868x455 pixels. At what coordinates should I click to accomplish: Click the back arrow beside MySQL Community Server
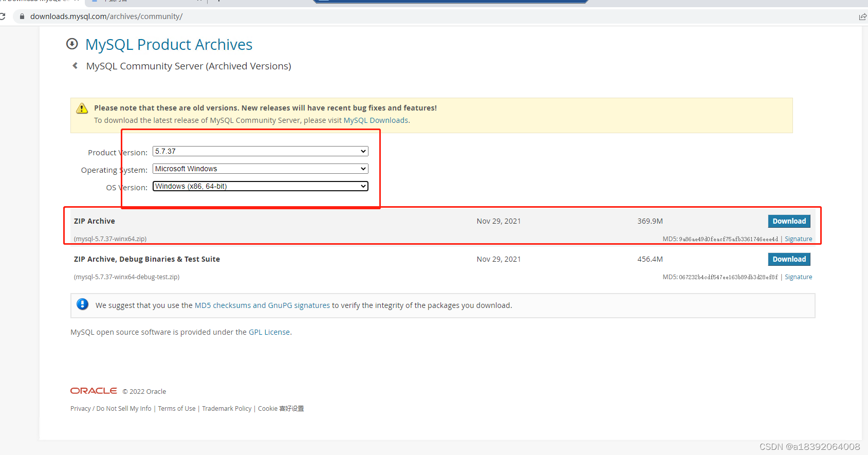pos(75,66)
